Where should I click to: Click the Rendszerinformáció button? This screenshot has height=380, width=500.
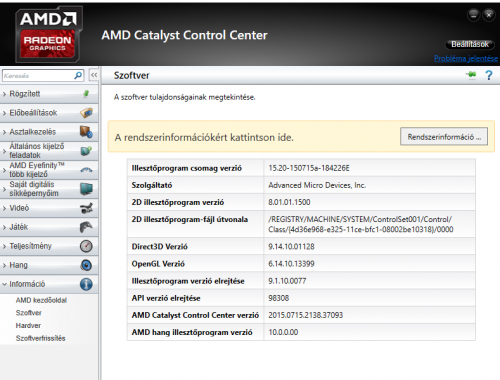tap(444, 137)
